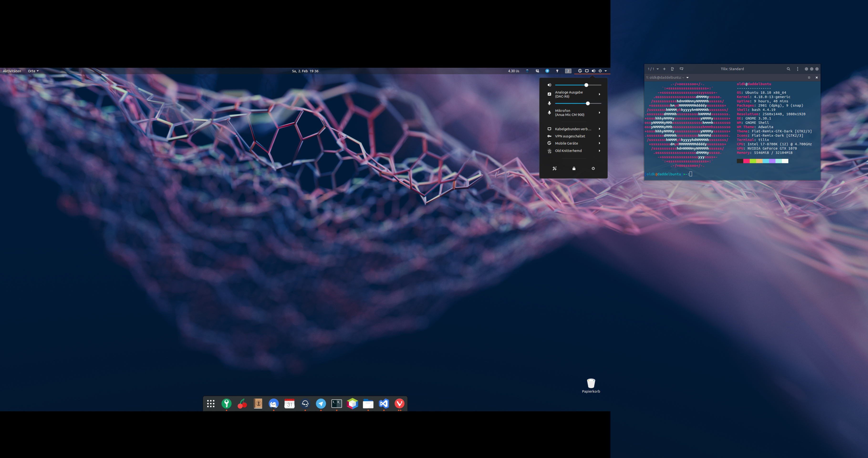Add a new session in Tilix with plus
This screenshot has height=458, width=868.
[664, 69]
